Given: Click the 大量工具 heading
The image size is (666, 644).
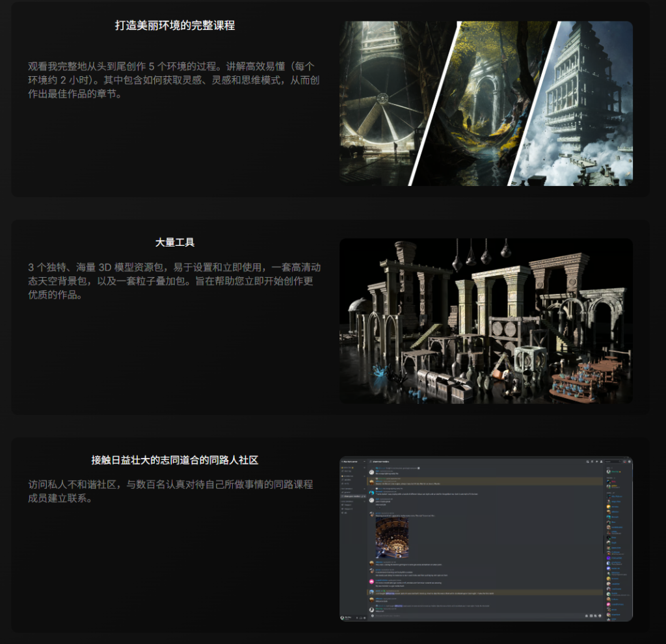Looking at the screenshot, I should (174, 243).
